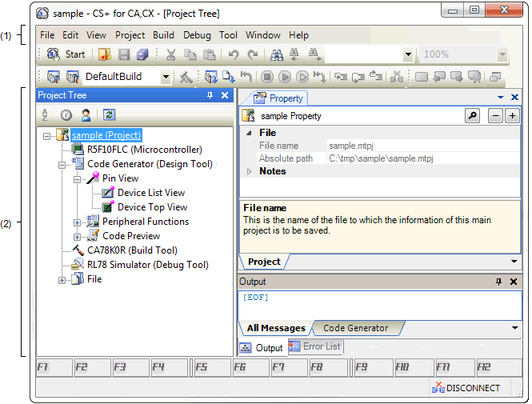Viewport: 532px width, 404px height.
Task: Click the Find binoculars toolbar icon
Action: click(277, 55)
